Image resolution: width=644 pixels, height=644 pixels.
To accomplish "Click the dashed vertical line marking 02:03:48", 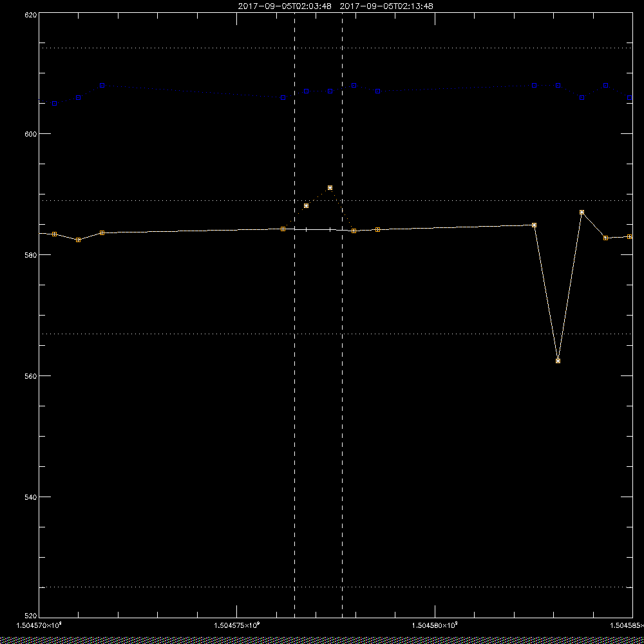I will click(x=294, y=314).
